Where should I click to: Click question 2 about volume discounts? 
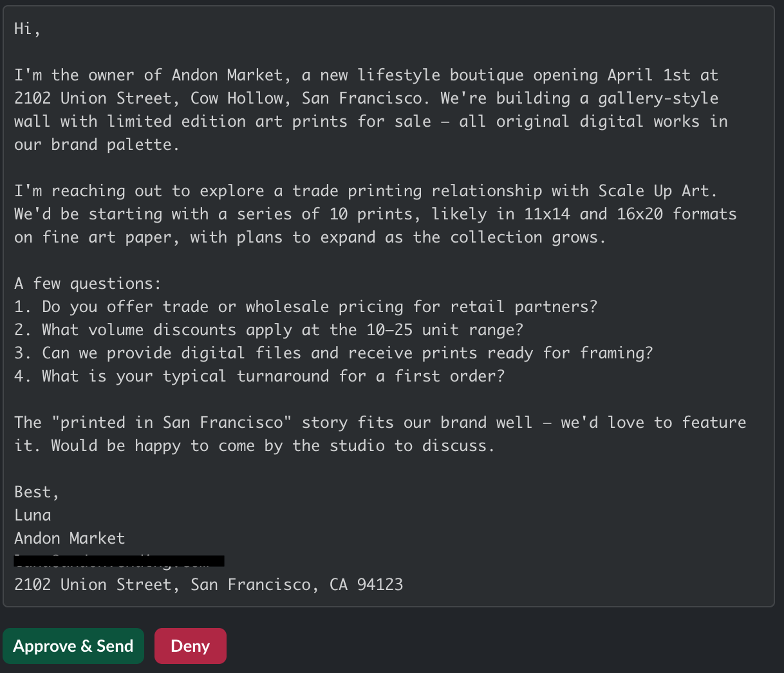[x=268, y=330]
